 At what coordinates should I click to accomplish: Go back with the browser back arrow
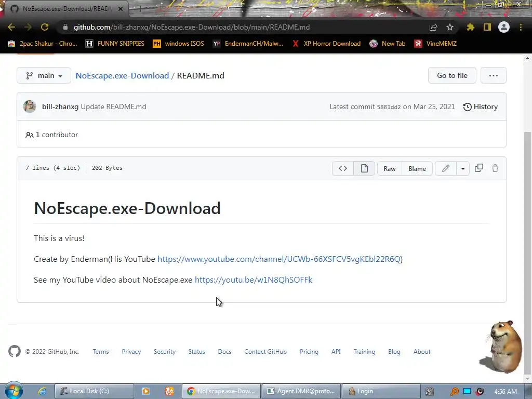[11, 27]
